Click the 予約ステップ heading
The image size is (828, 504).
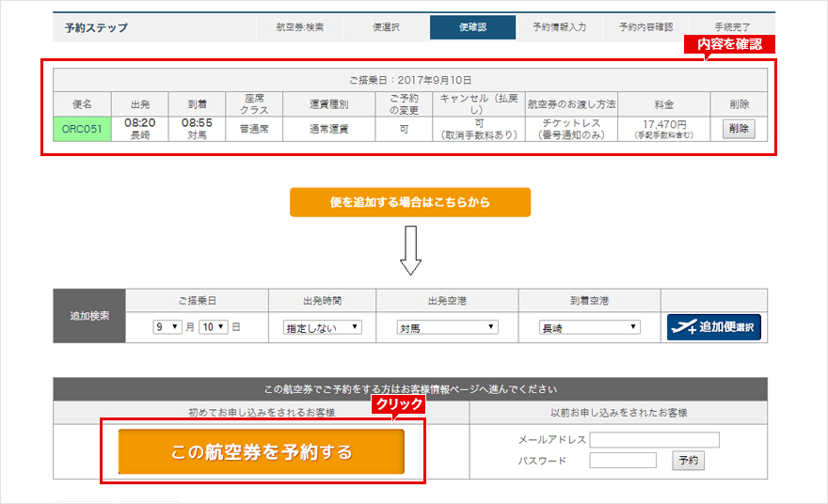[x=96, y=27]
